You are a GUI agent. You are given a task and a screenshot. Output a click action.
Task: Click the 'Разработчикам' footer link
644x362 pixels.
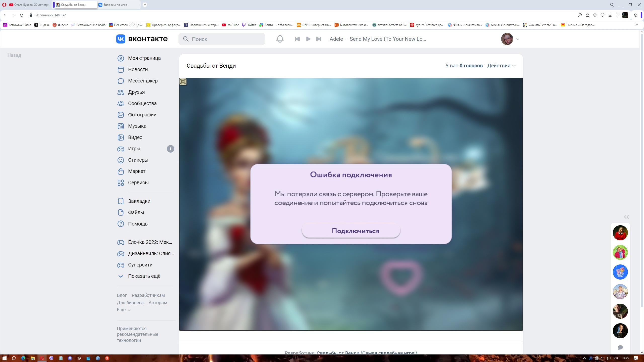tap(148, 295)
